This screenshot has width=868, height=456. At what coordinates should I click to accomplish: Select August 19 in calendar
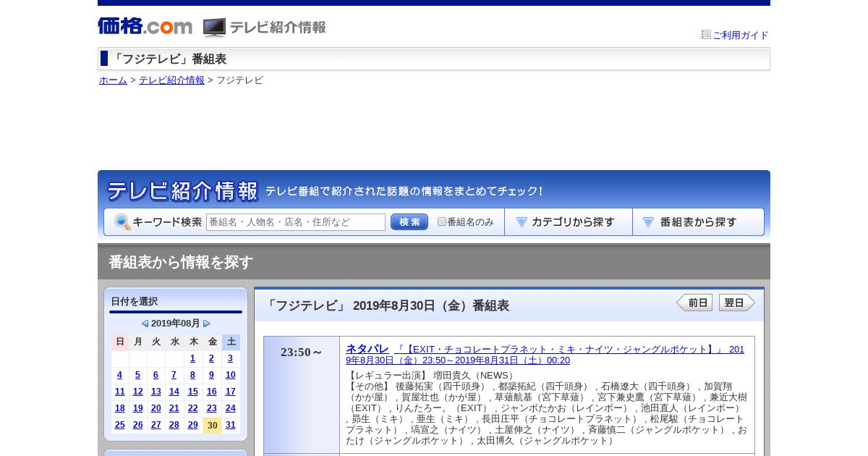click(x=137, y=408)
